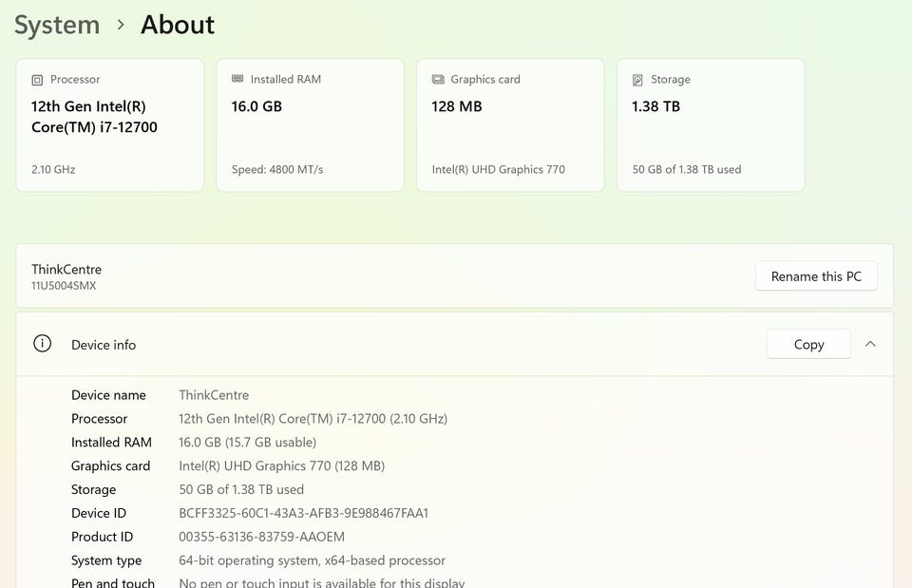Select the Device ID value BCFF3325-60C1-43A3-AFB3-9E988467FAA1
The height and width of the screenshot is (588, 912).
point(304,514)
